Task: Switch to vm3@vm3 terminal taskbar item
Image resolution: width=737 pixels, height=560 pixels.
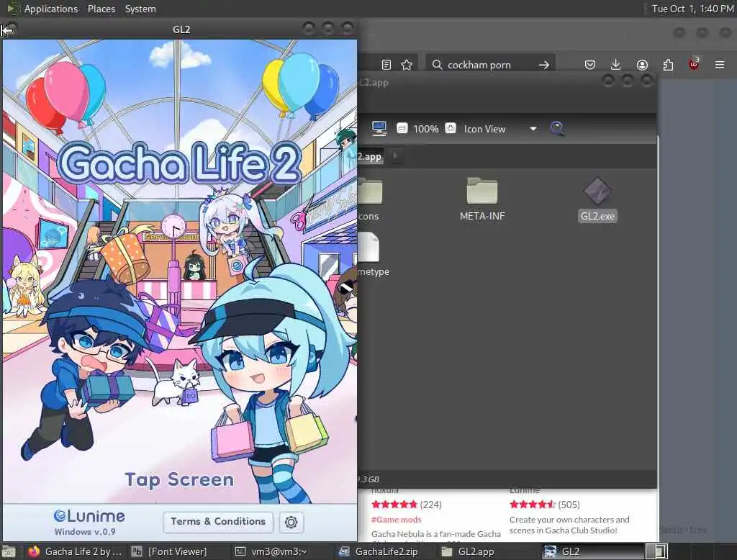Action: tap(271, 551)
